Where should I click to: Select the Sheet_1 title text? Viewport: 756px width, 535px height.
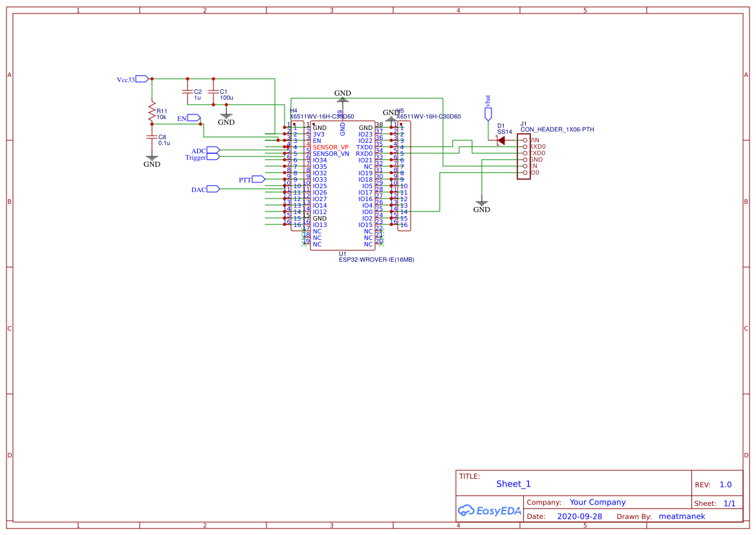click(x=513, y=484)
